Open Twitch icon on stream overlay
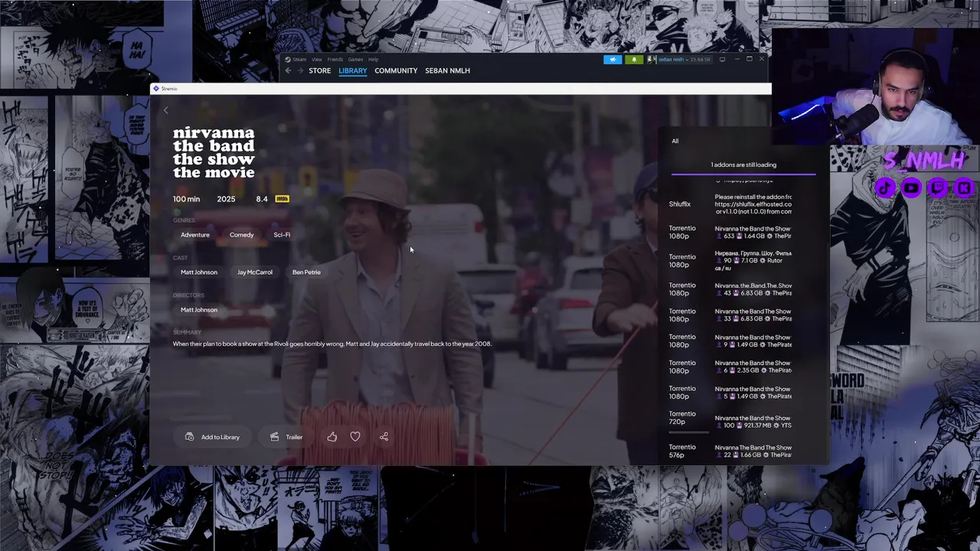This screenshot has height=551, width=980. pos(938,187)
